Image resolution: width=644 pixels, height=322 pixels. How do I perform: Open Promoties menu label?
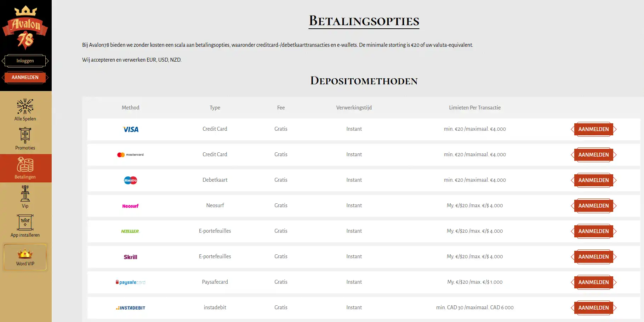pos(25,148)
